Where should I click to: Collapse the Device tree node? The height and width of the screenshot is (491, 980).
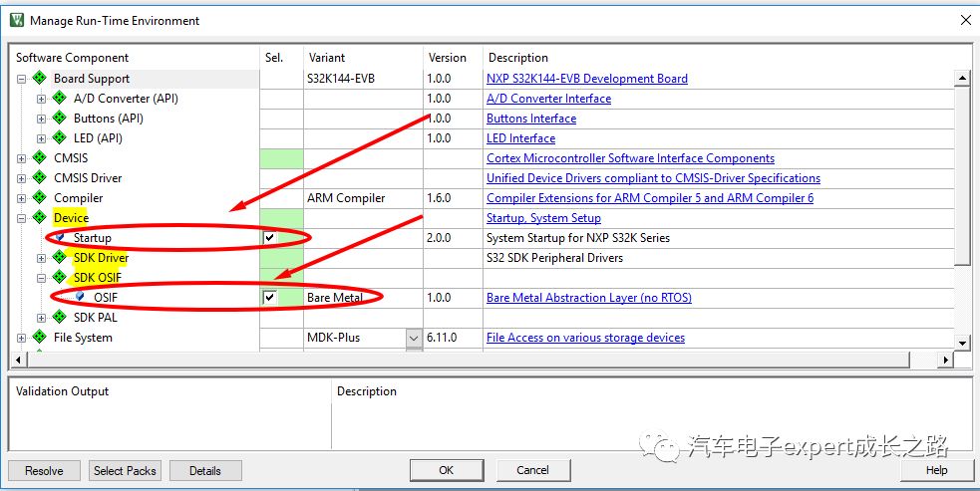pos(21,219)
